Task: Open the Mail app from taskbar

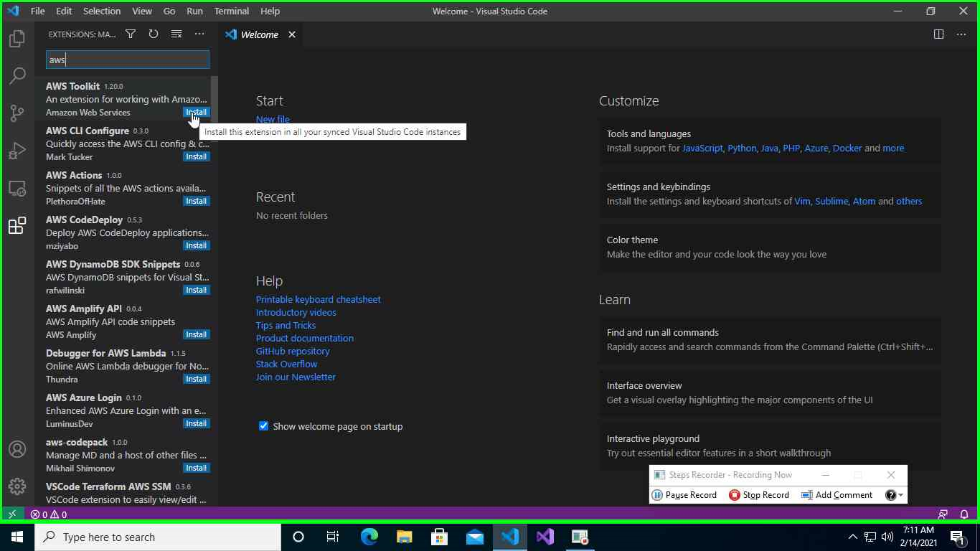Action: click(x=475, y=537)
